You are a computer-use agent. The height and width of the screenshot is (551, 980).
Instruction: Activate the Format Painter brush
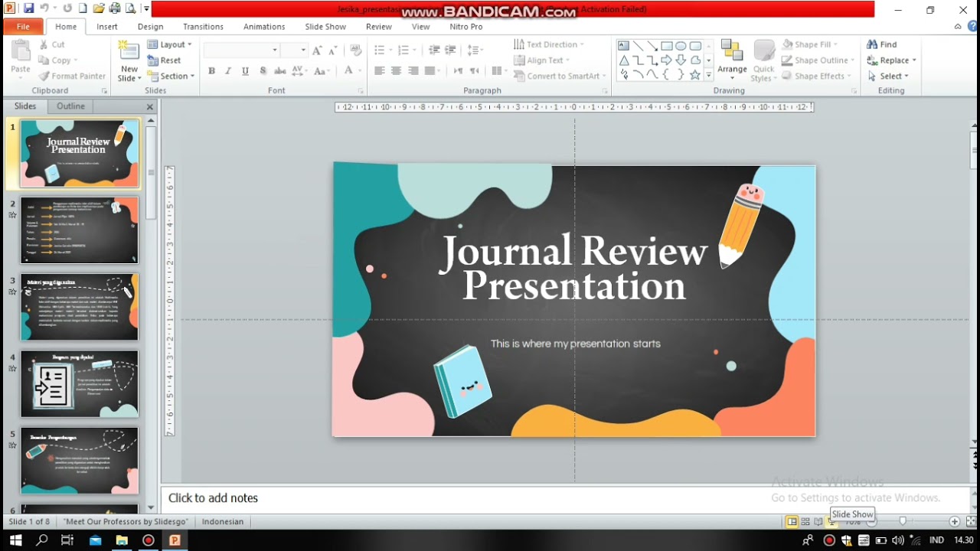pos(72,76)
